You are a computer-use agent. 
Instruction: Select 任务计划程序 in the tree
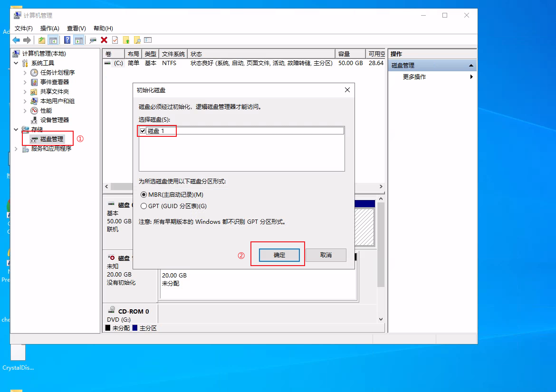[x=58, y=73]
